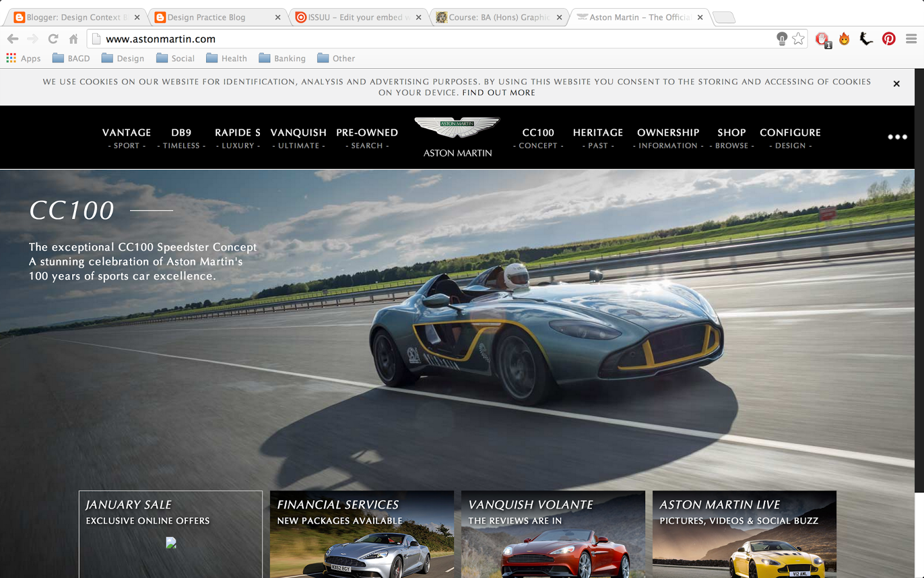Expand the Health bookmarks folder
This screenshot has width=924, height=578.
point(226,58)
